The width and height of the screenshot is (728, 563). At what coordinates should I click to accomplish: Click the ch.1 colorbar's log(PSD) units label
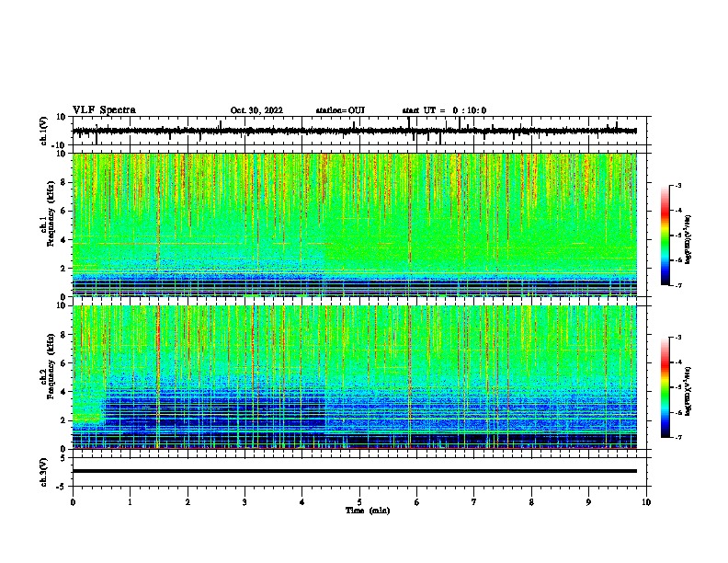pyautogui.click(x=688, y=239)
